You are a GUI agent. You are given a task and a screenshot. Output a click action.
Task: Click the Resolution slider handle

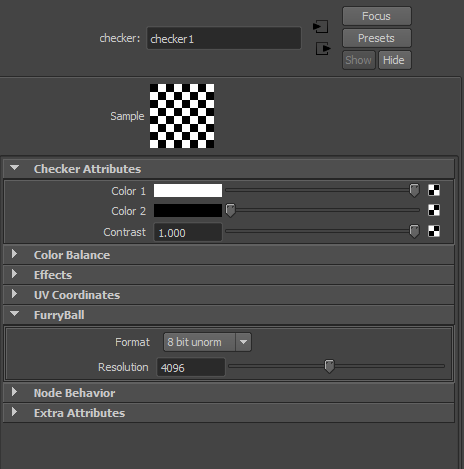329,366
